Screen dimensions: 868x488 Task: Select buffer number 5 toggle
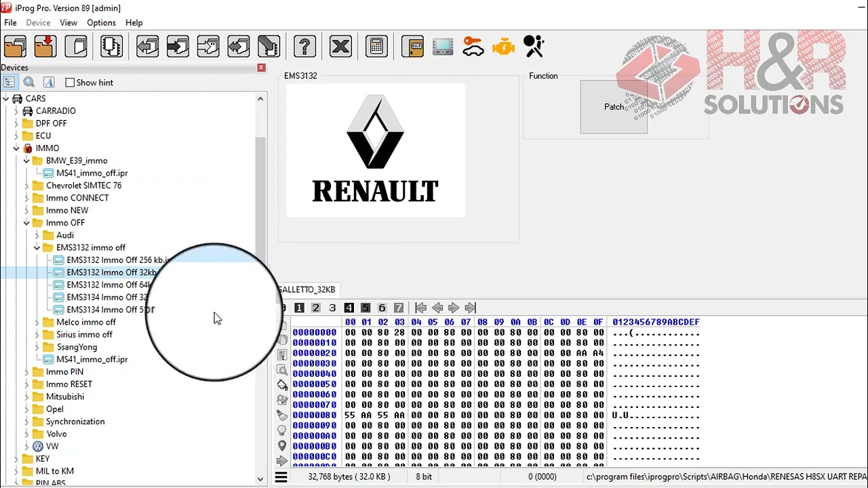point(365,308)
